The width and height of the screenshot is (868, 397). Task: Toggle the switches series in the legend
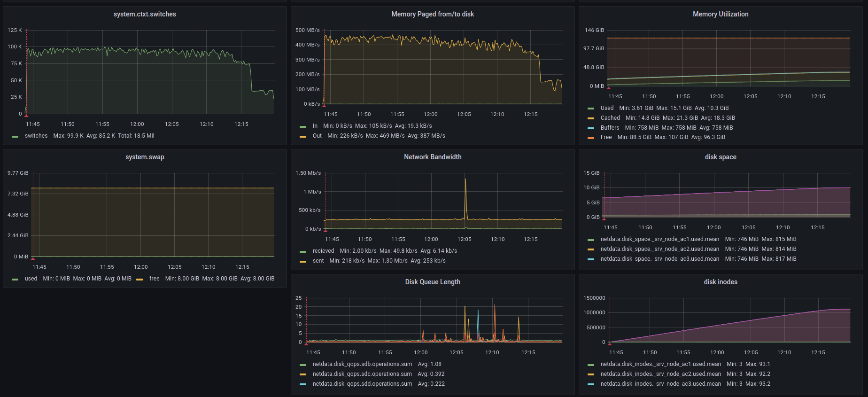pos(36,136)
